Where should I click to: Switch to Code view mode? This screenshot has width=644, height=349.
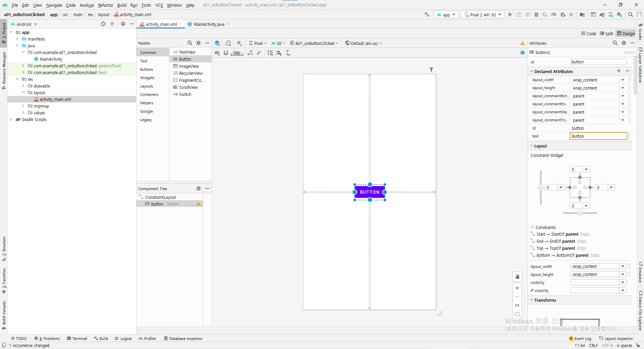coord(589,34)
